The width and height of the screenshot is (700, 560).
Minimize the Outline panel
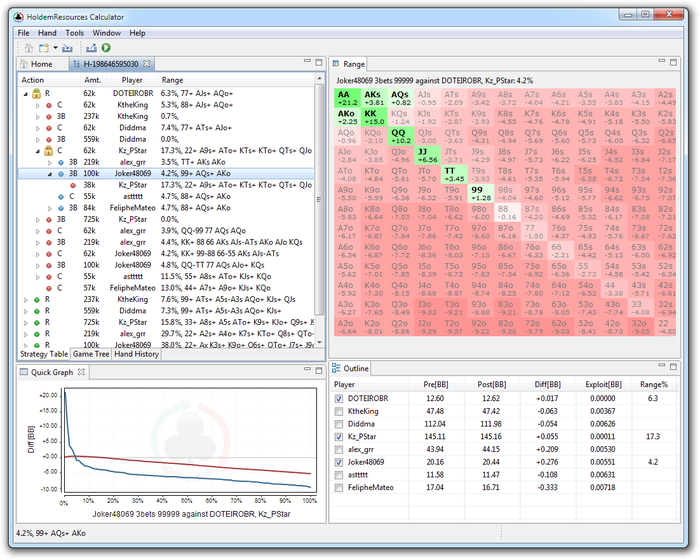pos(662,366)
